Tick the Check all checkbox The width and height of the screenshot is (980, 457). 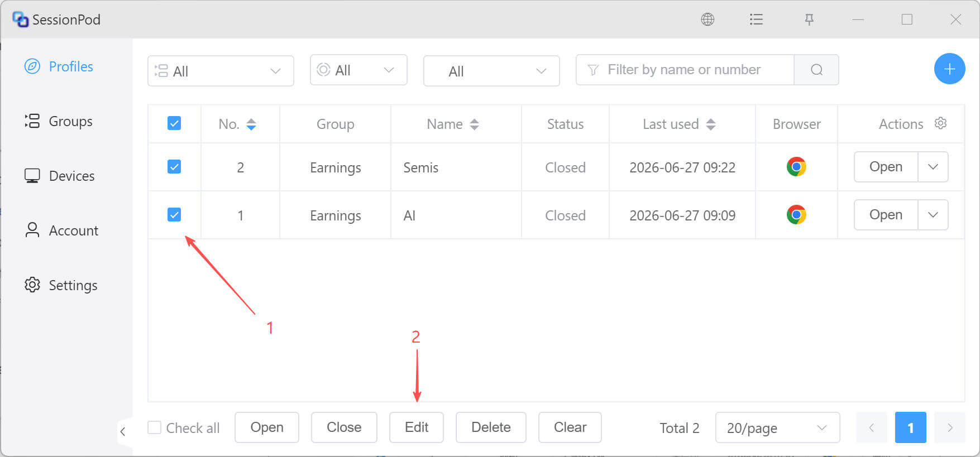click(x=154, y=427)
